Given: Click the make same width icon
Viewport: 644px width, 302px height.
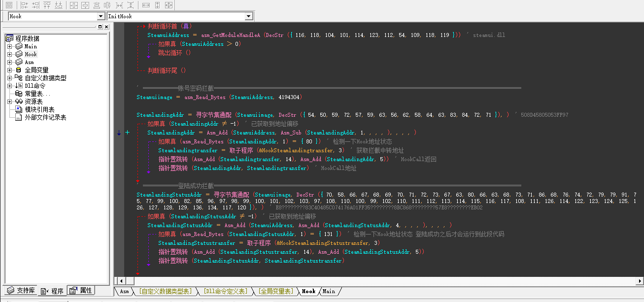Looking at the screenshot, I should [x=146, y=5].
